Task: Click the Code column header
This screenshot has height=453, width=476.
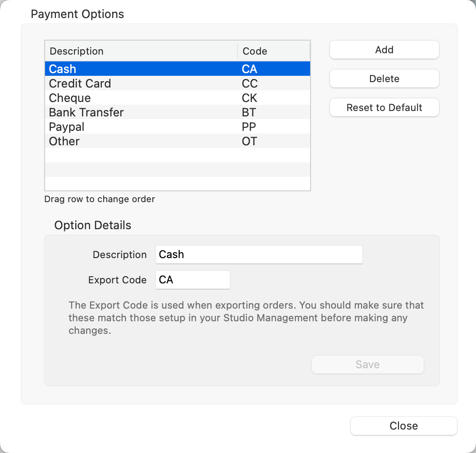Action: pos(274,51)
